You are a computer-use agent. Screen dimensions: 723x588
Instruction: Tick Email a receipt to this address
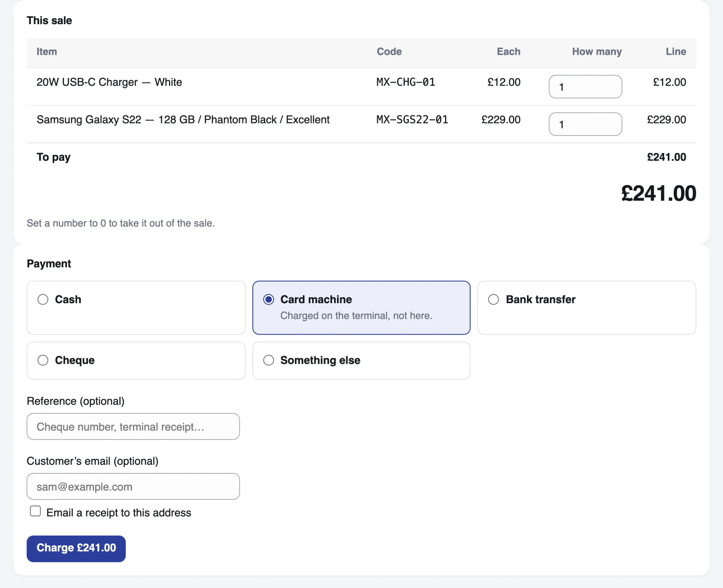pyautogui.click(x=35, y=511)
